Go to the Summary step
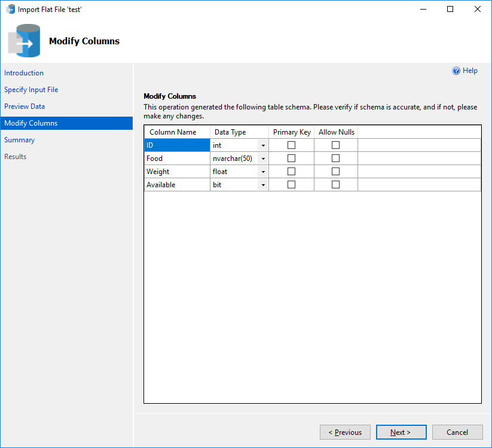The width and height of the screenshot is (492, 448). coord(20,139)
